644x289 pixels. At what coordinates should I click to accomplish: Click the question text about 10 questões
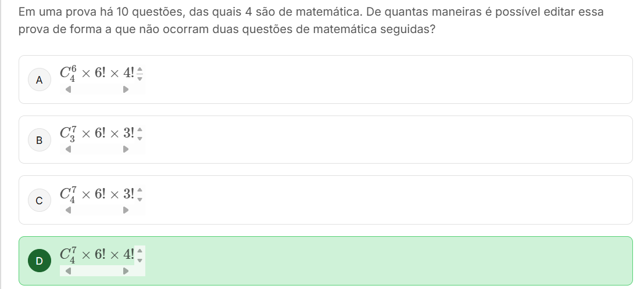(311, 20)
